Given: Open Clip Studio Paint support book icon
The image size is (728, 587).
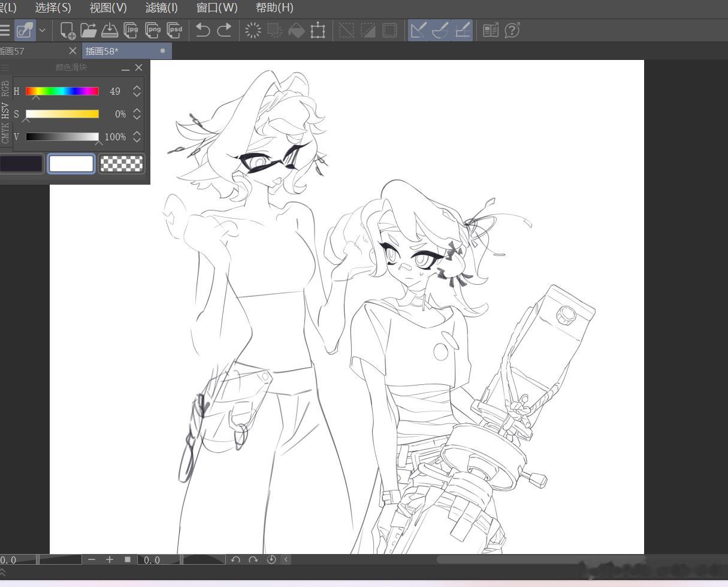Looking at the screenshot, I should (491, 30).
